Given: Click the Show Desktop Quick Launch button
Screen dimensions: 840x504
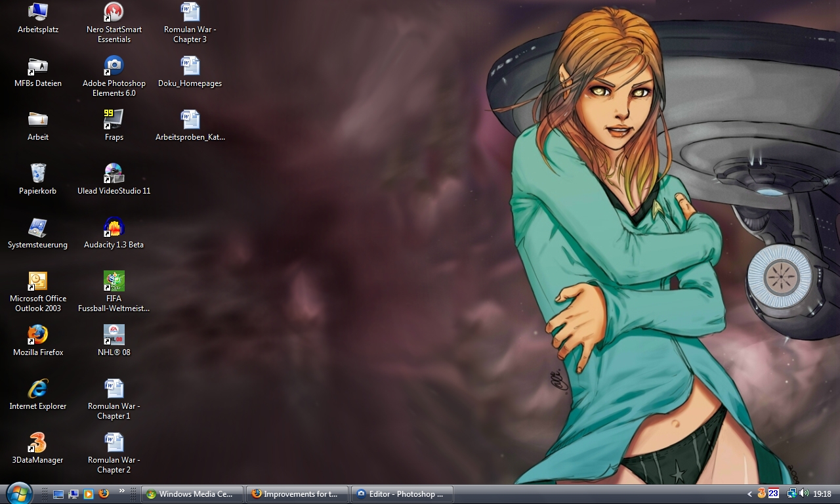Looking at the screenshot, I should [x=58, y=494].
